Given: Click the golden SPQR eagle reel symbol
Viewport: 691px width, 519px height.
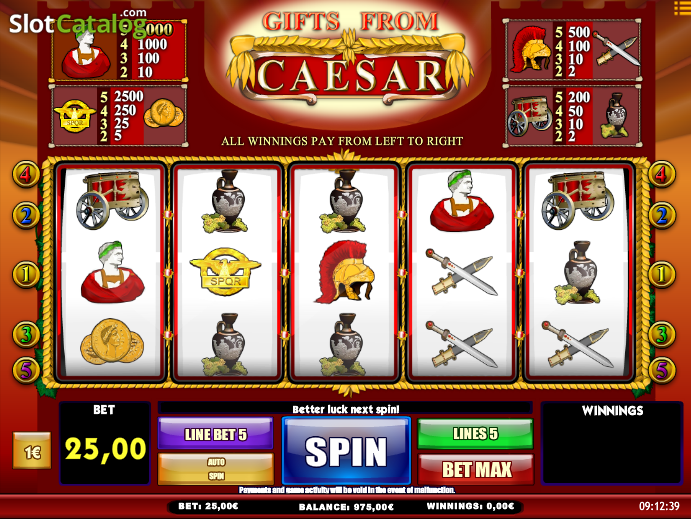Looking at the screenshot, I should point(225,273).
